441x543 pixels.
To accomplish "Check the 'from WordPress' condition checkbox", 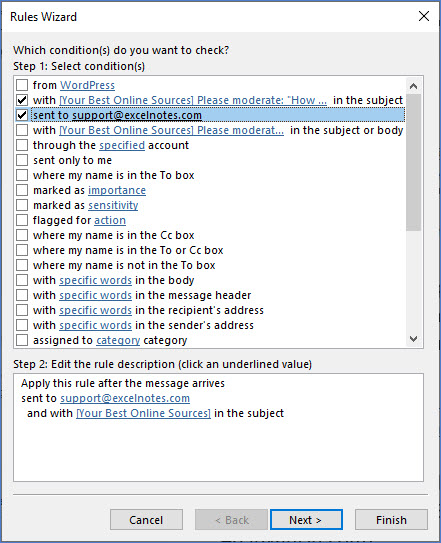I will pos(22,85).
